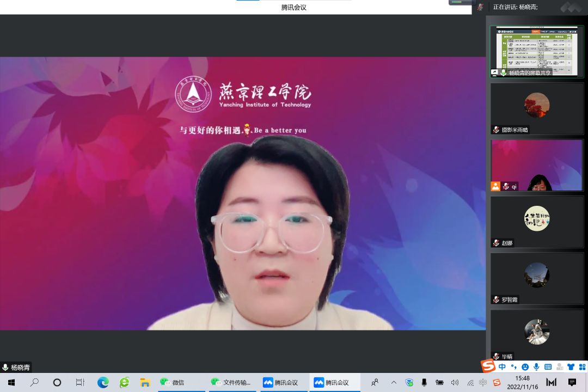Switch to 文件传输 taskbar window
The image size is (588, 392).
(x=231, y=383)
